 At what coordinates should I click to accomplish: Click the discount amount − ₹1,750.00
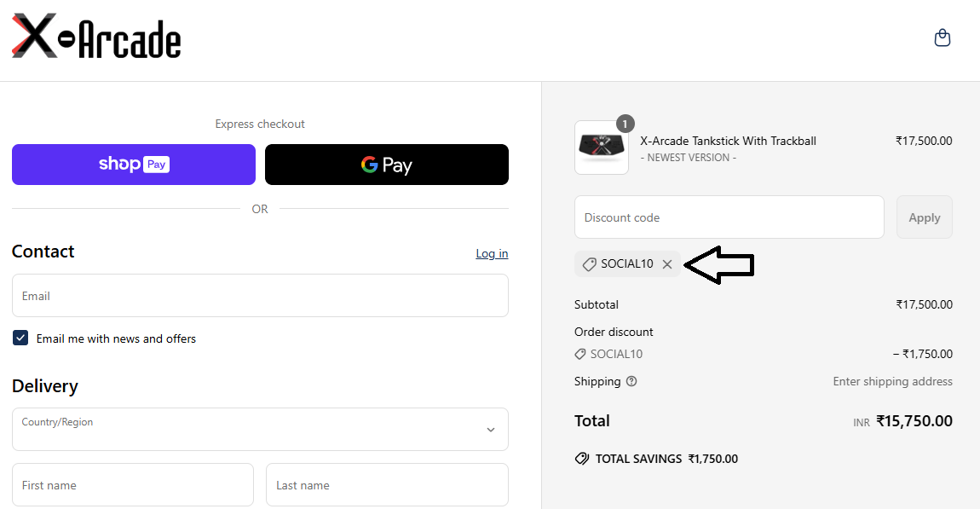(923, 354)
